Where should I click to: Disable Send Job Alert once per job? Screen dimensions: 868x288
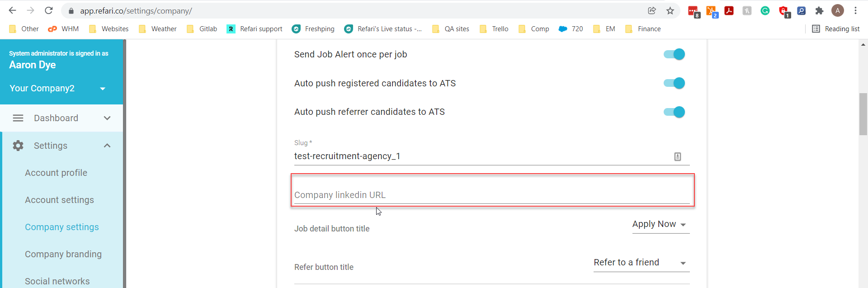coord(674,54)
